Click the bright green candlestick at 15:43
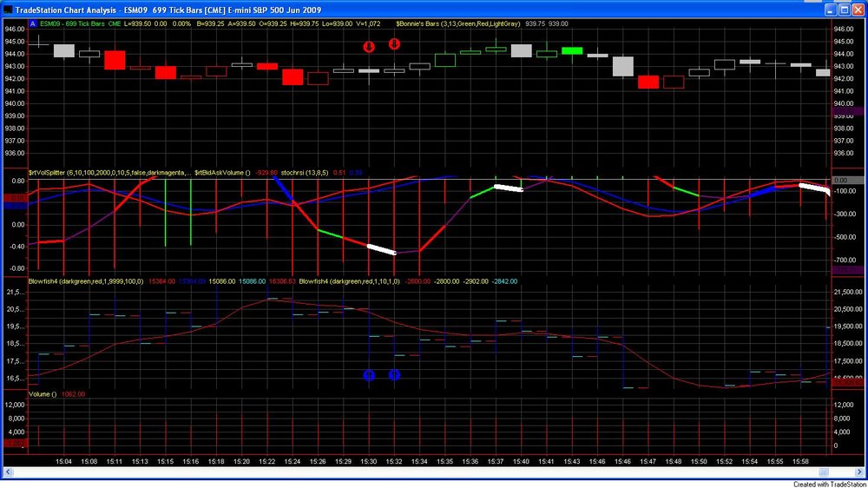The width and height of the screenshot is (868, 488). [572, 50]
